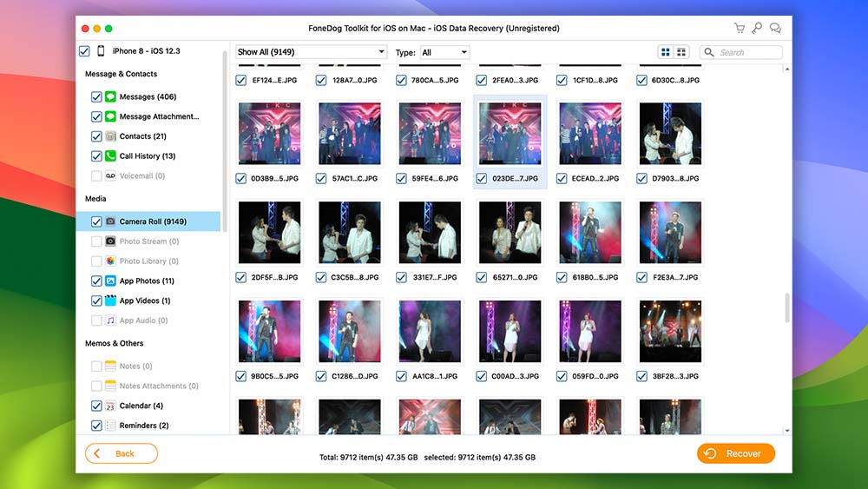Click the Notes Attachments icon
Viewport: 868px width, 489px height.
[110, 386]
